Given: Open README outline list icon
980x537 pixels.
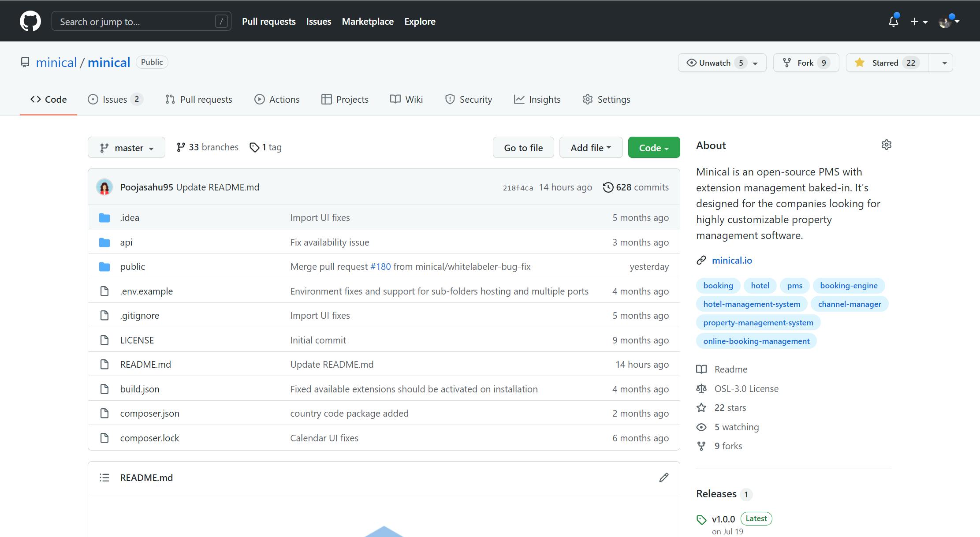Looking at the screenshot, I should pyautogui.click(x=104, y=477).
